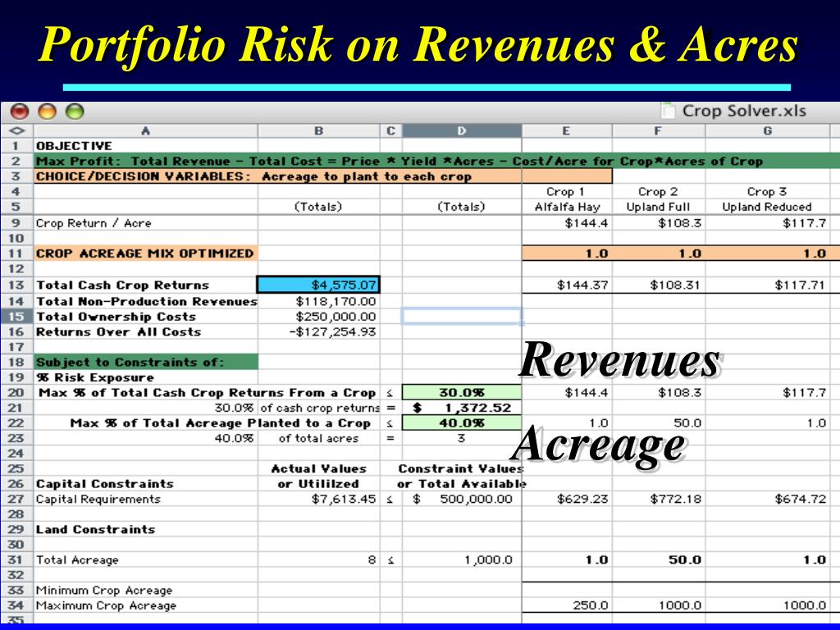Click the Crop Return / Acre label

coord(94,223)
